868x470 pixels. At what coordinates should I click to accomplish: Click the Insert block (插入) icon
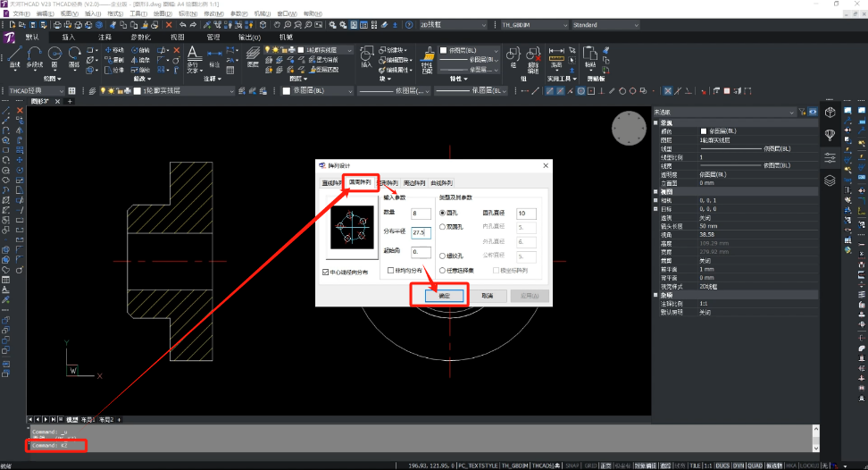pyautogui.click(x=366, y=57)
